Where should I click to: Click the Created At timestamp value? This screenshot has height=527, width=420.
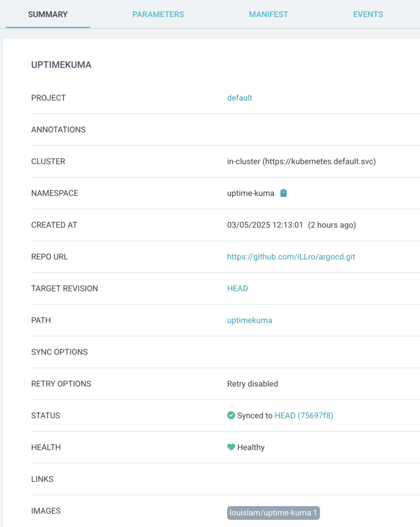292,225
